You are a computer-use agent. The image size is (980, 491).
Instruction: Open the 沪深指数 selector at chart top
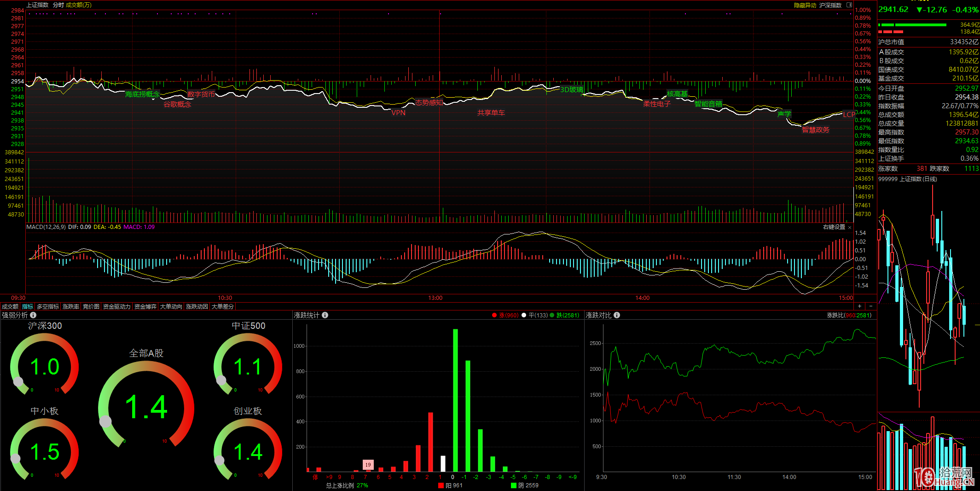(830, 5)
